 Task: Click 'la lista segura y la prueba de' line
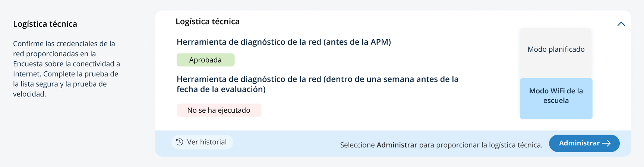coord(60,84)
